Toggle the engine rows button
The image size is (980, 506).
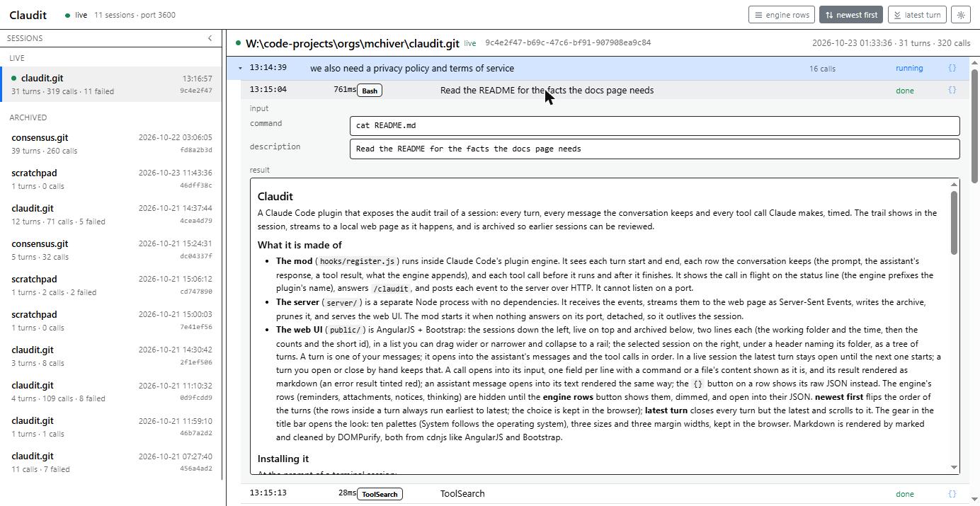pyautogui.click(x=782, y=14)
